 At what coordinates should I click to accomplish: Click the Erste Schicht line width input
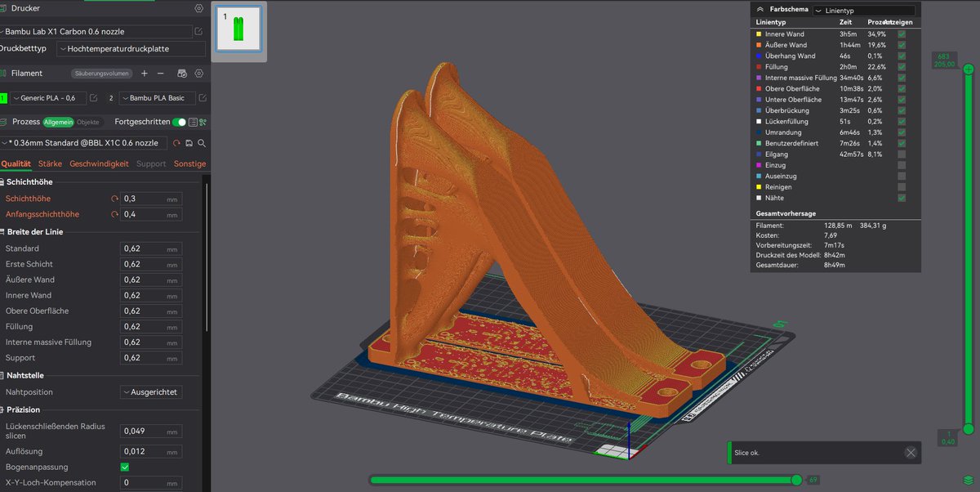coord(151,264)
